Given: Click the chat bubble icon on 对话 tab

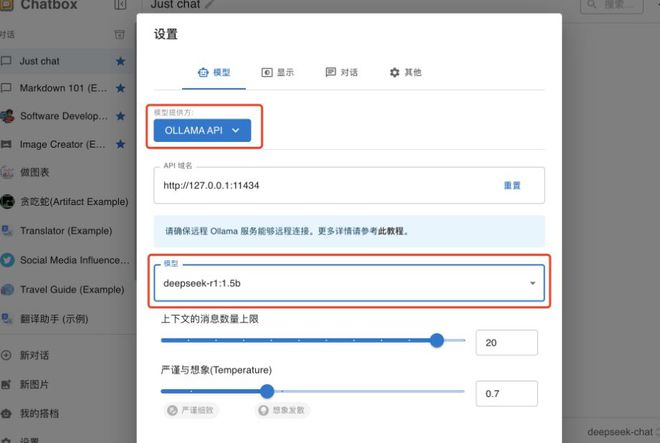Looking at the screenshot, I should click(x=331, y=72).
